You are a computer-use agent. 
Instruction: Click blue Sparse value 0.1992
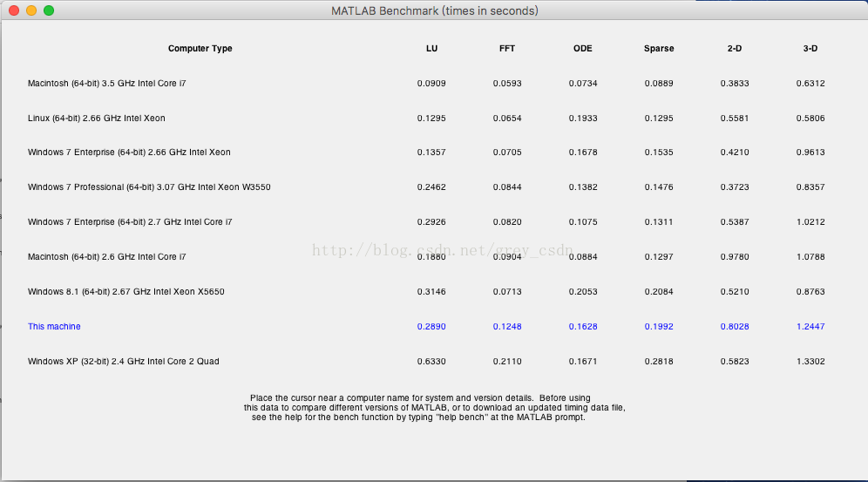[x=659, y=327]
